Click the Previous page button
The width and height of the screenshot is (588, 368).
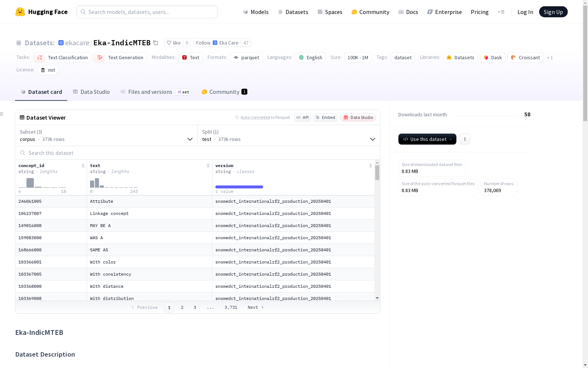point(144,307)
